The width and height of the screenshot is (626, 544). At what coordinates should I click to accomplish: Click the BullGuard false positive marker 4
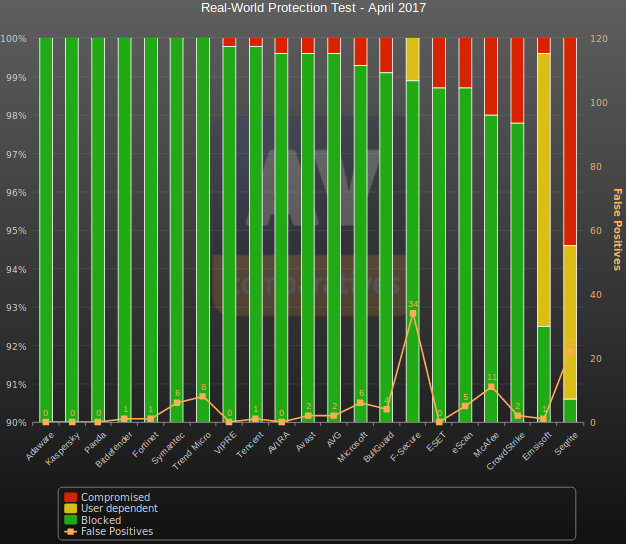386,409
